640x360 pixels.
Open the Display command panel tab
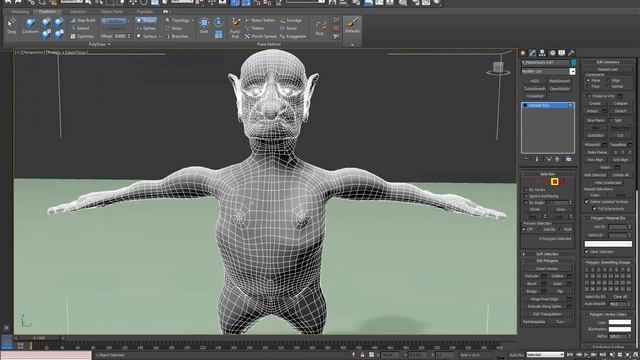(562, 53)
